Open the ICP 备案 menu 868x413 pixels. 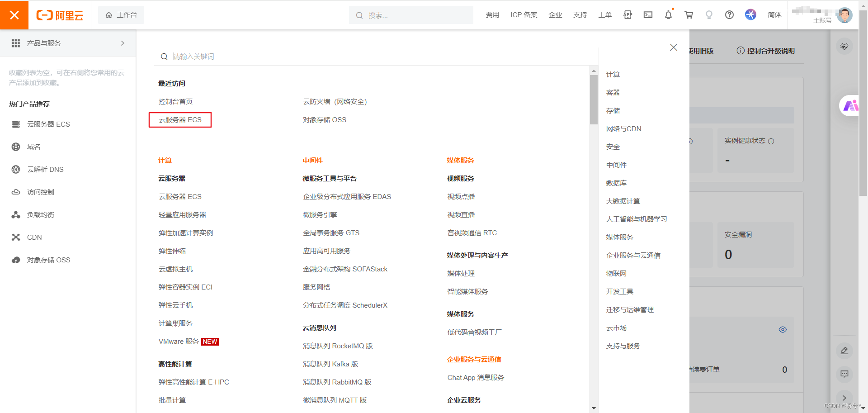524,15
